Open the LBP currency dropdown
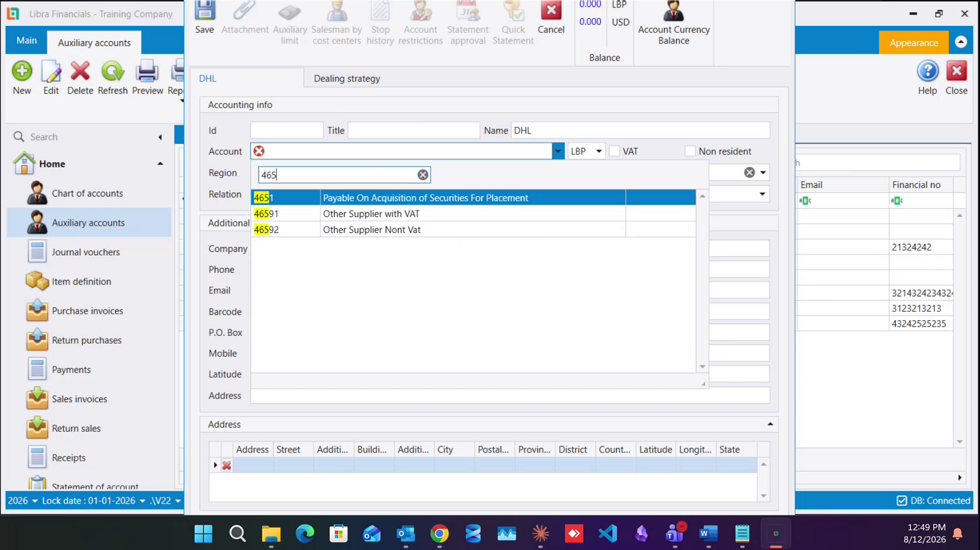980x550 pixels. 599,152
